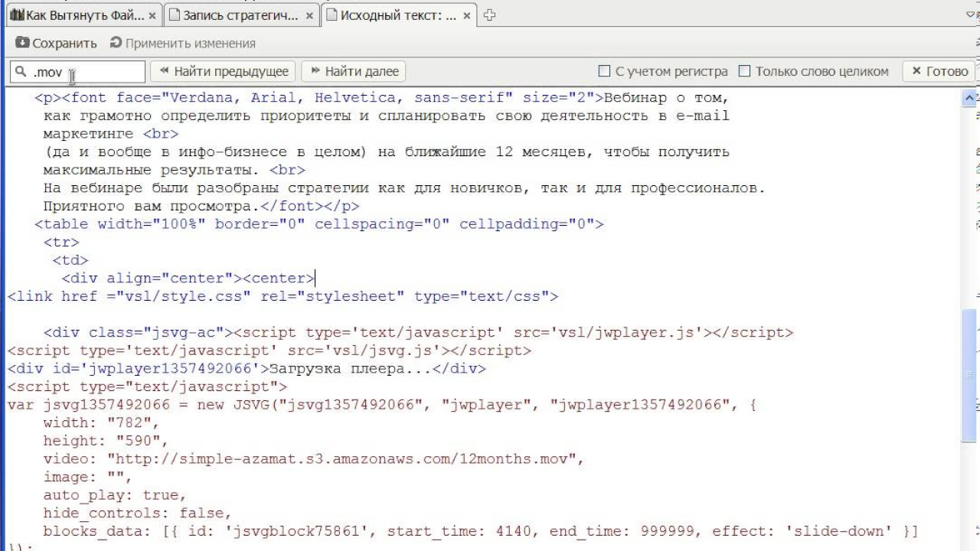Close the 'Запись стратегич...' tab

(310, 15)
